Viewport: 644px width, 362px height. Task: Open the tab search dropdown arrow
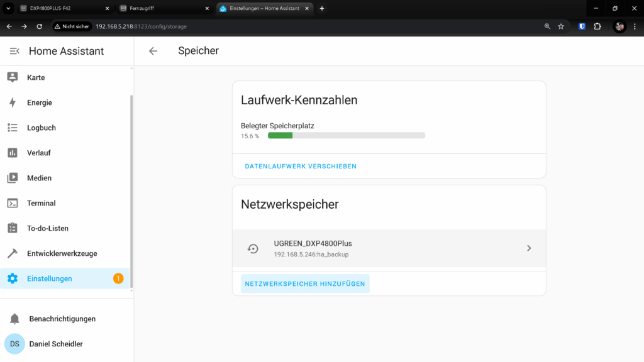(8, 8)
